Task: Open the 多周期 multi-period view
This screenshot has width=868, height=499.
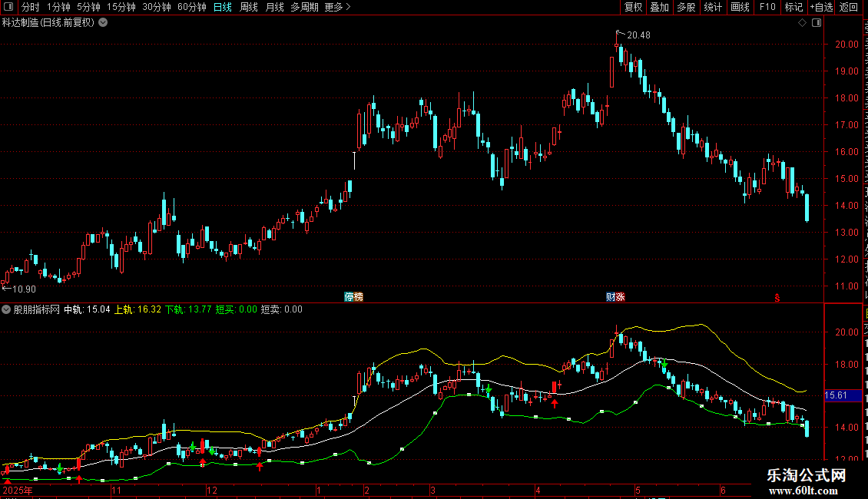Action: pyautogui.click(x=304, y=7)
